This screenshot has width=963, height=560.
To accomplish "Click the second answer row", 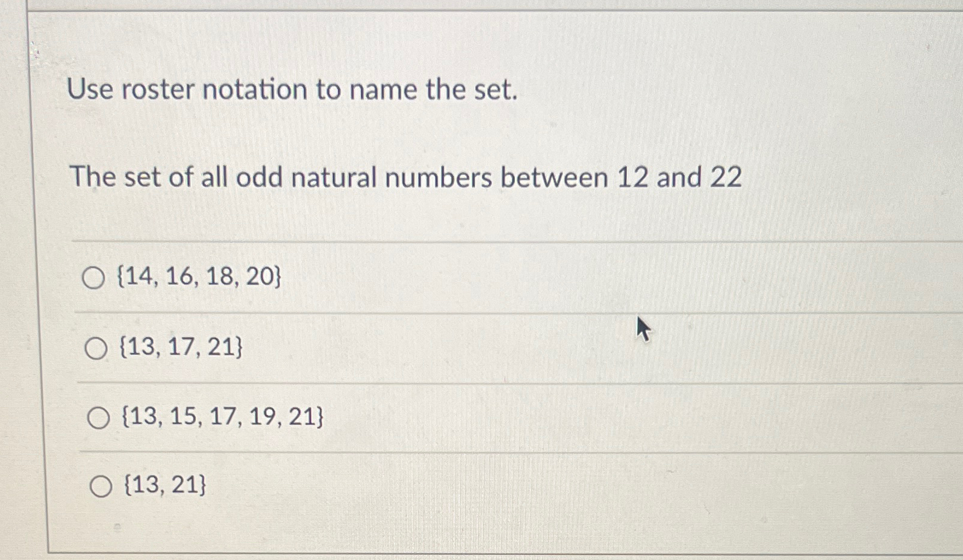I will (422, 346).
